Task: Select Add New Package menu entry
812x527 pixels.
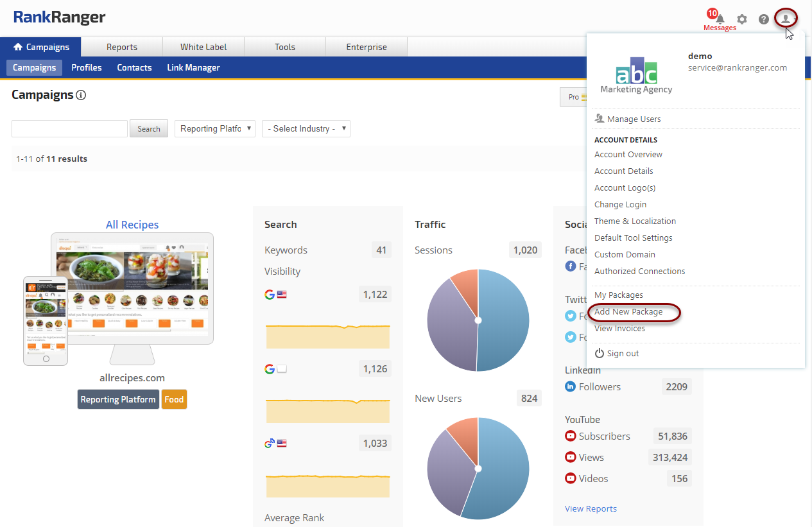Action: point(628,311)
